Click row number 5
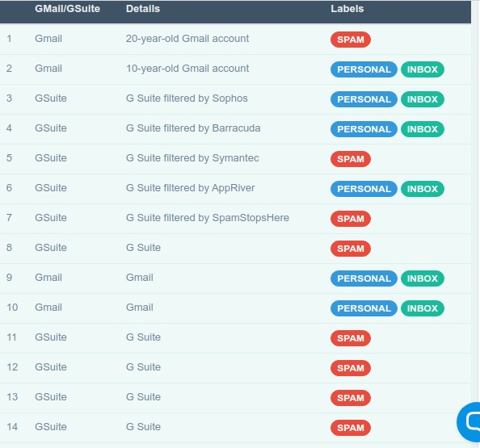The height and width of the screenshot is (448, 480). tap(9, 158)
